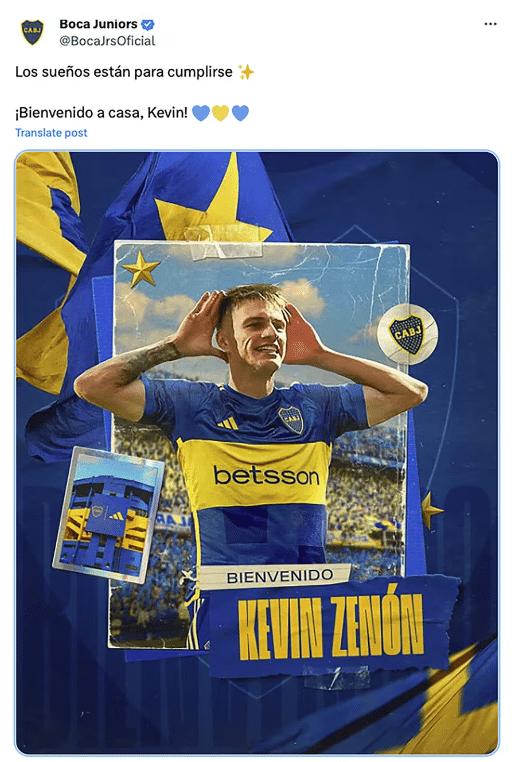512x762 pixels.
Task: Click the Adidas logo on the jersey
Action: click(228, 423)
